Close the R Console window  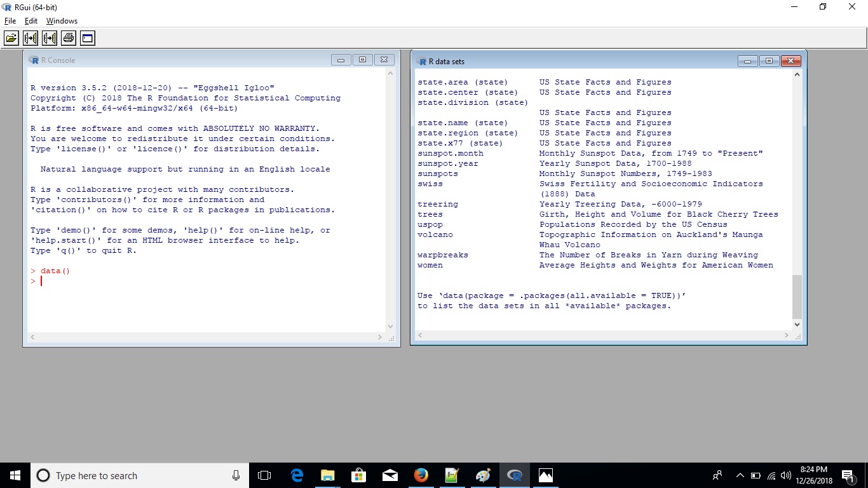click(x=384, y=60)
